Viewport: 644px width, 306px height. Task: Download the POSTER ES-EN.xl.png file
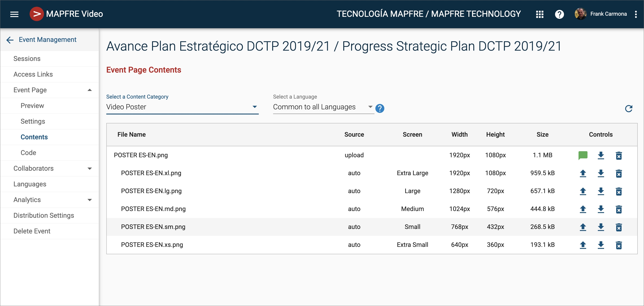tap(600, 173)
